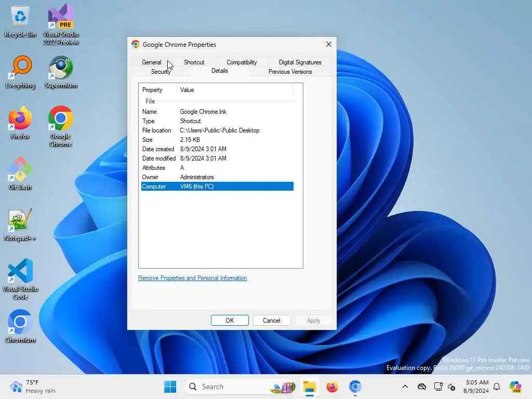Select the Google Chrome desktop shortcut

61,126
